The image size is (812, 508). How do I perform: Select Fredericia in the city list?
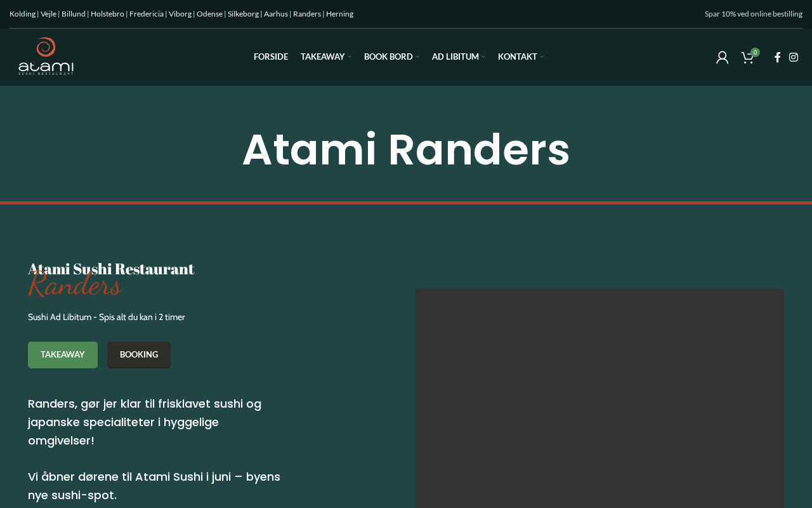pos(147,14)
